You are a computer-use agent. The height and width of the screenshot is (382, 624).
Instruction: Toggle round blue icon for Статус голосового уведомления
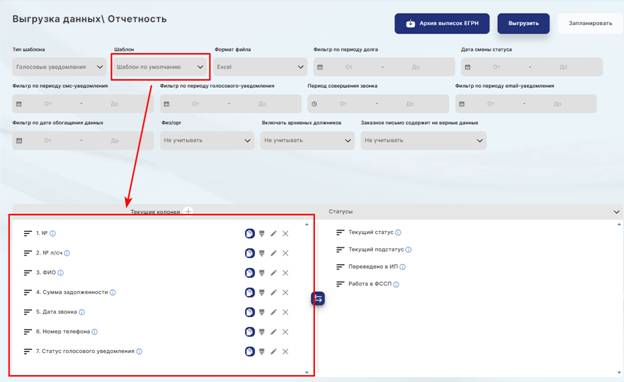250,351
